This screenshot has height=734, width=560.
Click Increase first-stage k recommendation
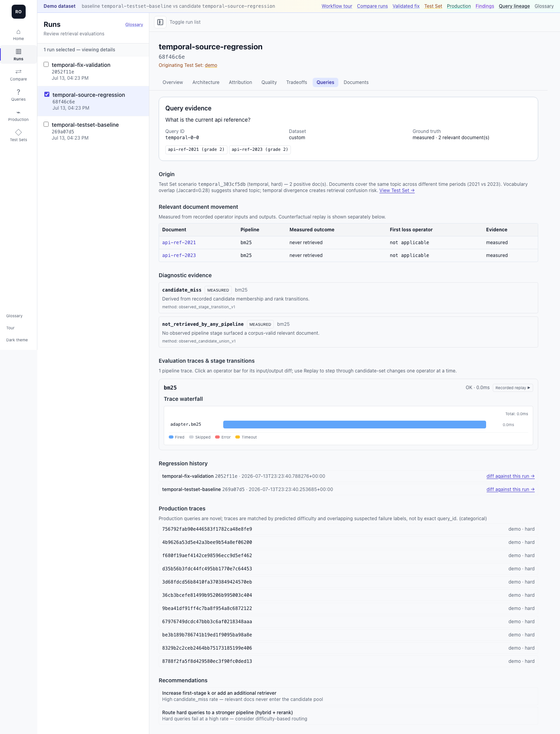point(348,696)
